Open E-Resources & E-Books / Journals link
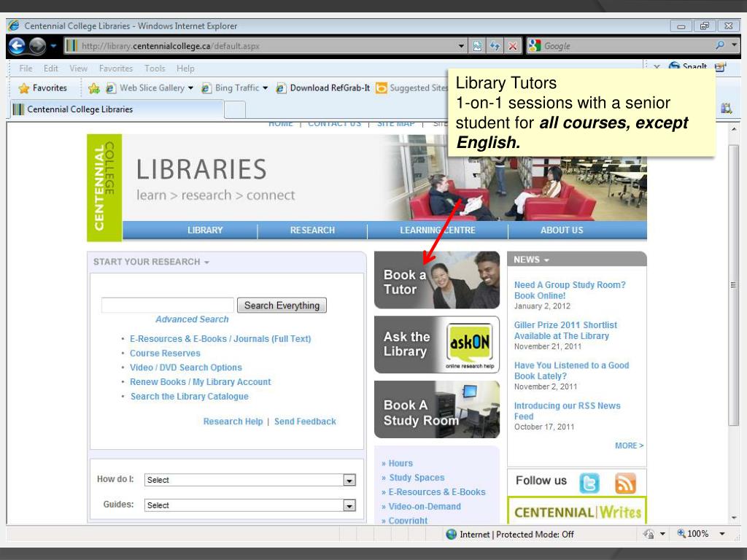 220,339
